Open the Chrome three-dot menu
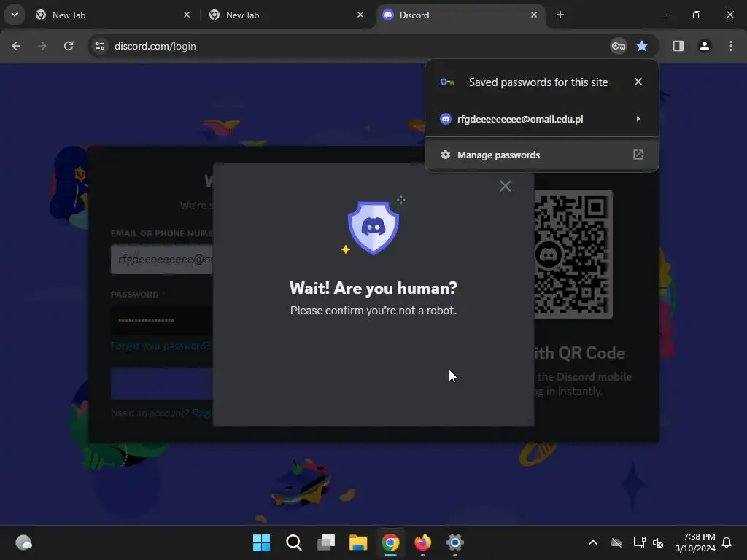The image size is (747, 560). click(x=730, y=46)
